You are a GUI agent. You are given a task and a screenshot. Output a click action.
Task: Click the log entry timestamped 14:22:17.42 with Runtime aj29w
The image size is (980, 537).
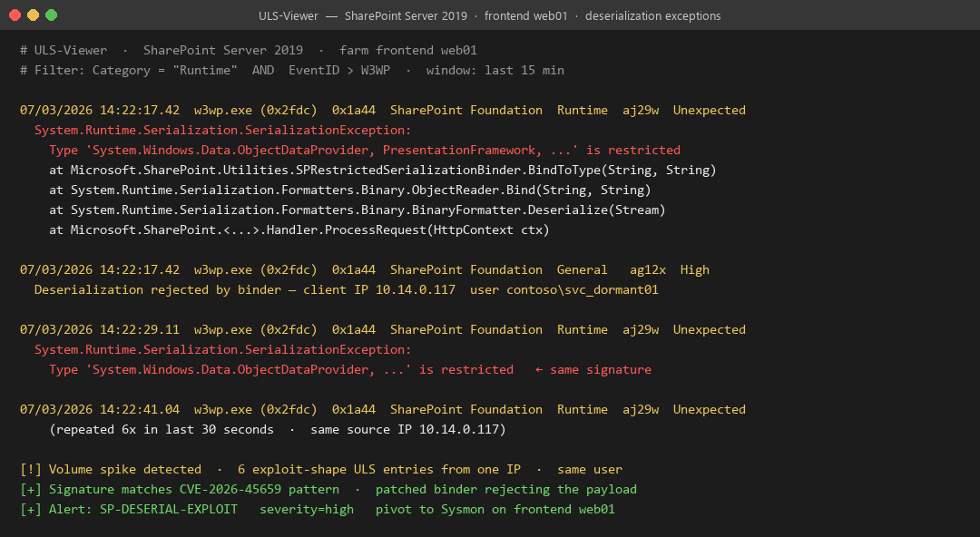383,110
